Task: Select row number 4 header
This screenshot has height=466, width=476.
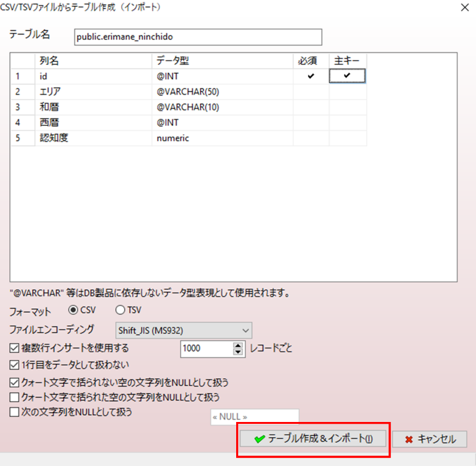Action: (x=23, y=122)
